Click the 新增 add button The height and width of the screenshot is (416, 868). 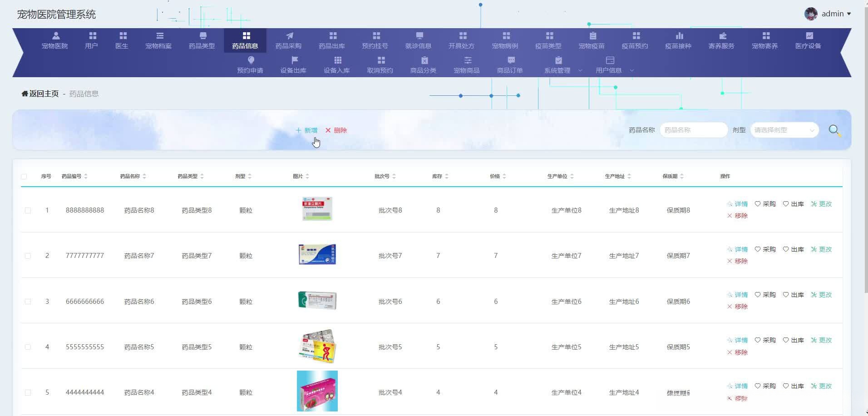[306, 130]
